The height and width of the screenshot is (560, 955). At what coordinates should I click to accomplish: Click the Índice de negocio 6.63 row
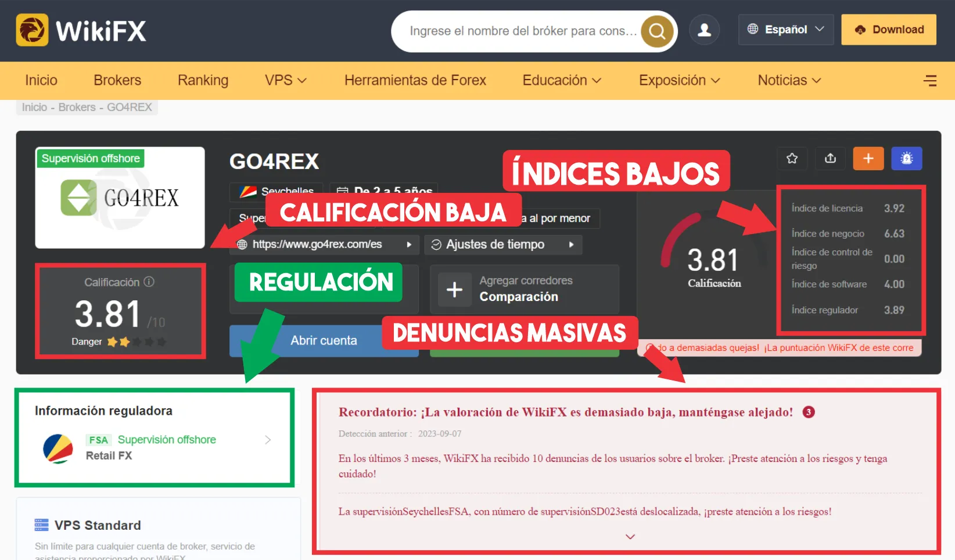848,234
